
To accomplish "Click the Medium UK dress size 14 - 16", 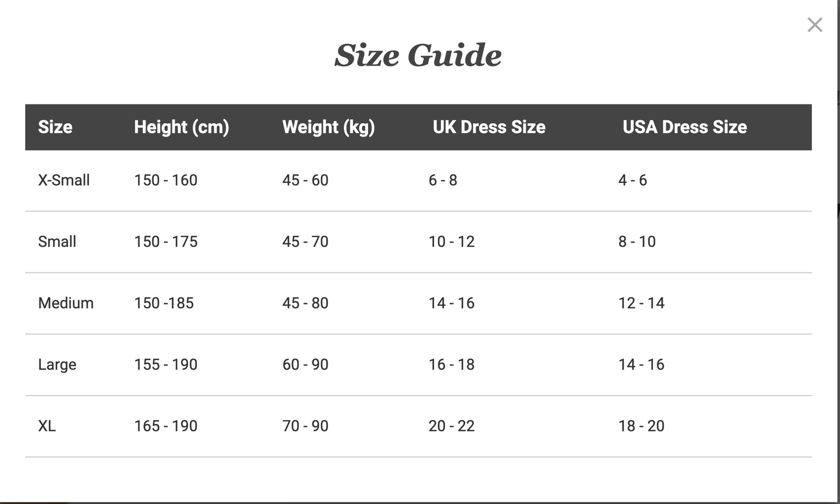I will click(x=451, y=303).
